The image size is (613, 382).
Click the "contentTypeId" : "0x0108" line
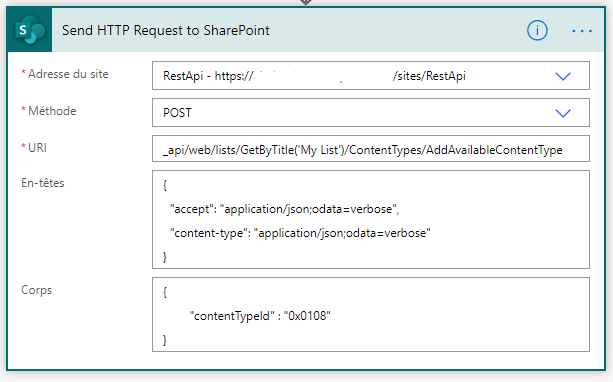tap(260, 316)
